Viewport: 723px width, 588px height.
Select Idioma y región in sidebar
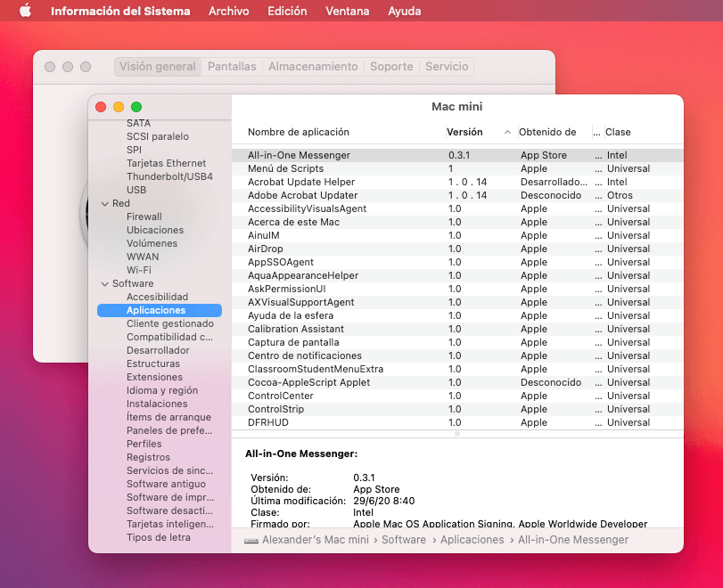162,391
